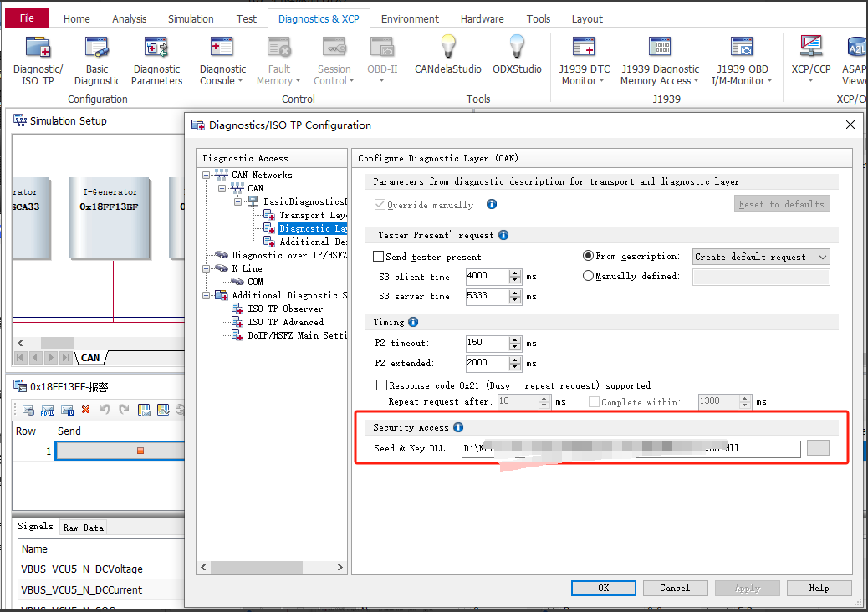This screenshot has width=868, height=612.
Task: Launch Diagnostic Console ribbon icon
Action: (222, 48)
